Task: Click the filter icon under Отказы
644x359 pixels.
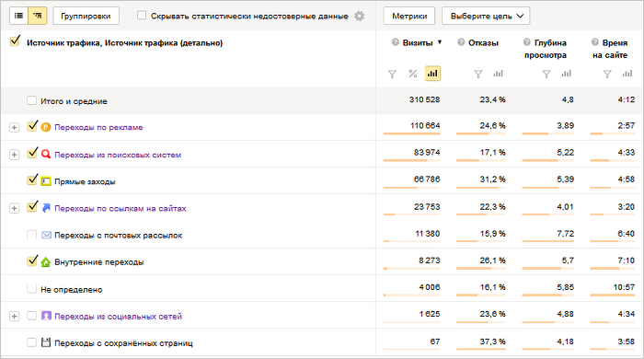Action: click(x=478, y=74)
